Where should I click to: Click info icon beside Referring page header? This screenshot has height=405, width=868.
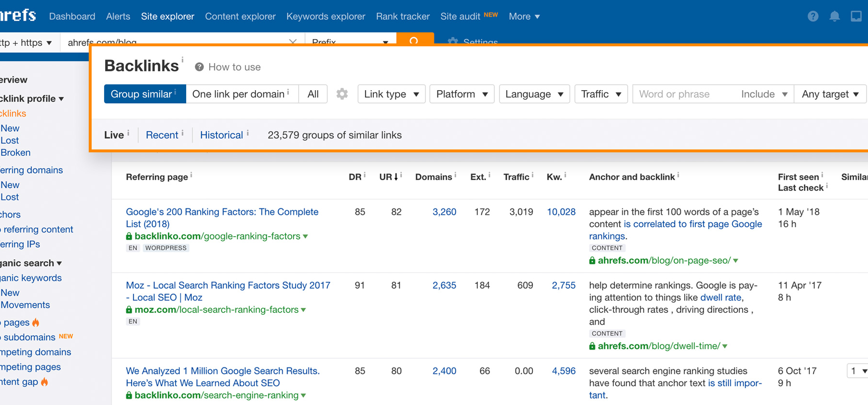tap(191, 175)
